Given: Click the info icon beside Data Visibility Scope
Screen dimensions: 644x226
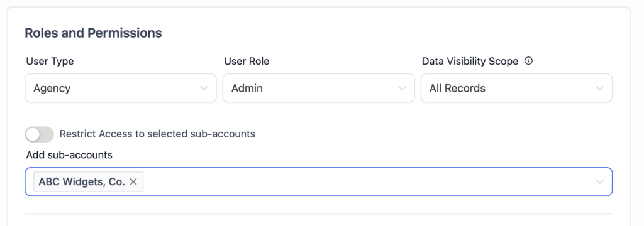Looking at the screenshot, I should (x=529, y=62).
